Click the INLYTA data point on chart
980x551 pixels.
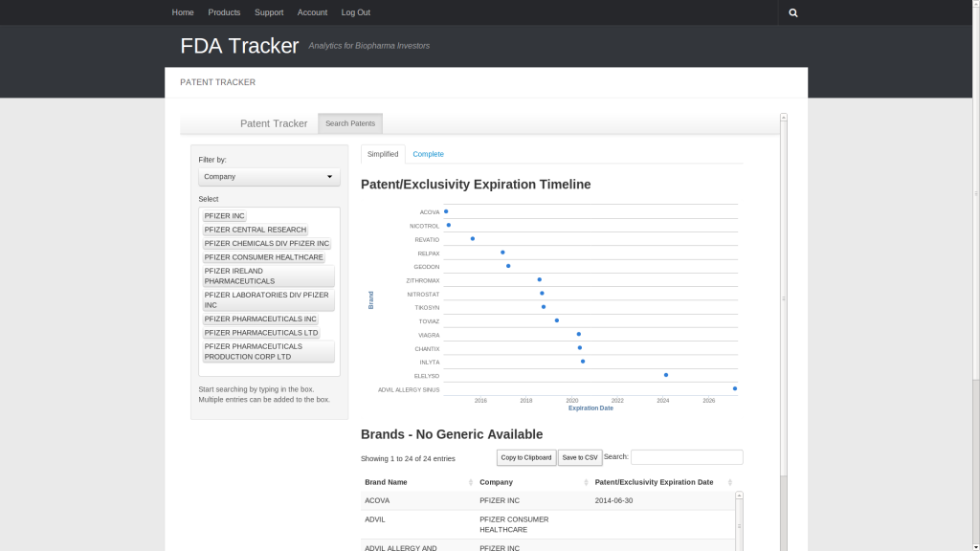(583, 361)
